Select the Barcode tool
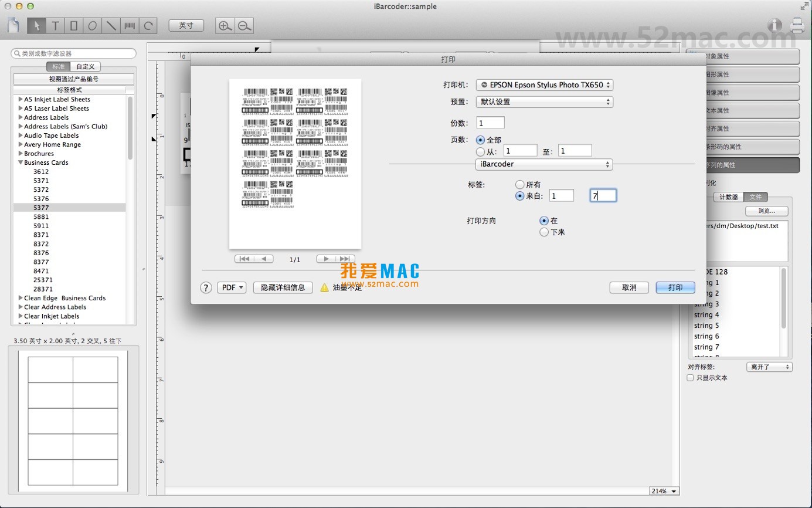812x508 pixels. [130, 26]
